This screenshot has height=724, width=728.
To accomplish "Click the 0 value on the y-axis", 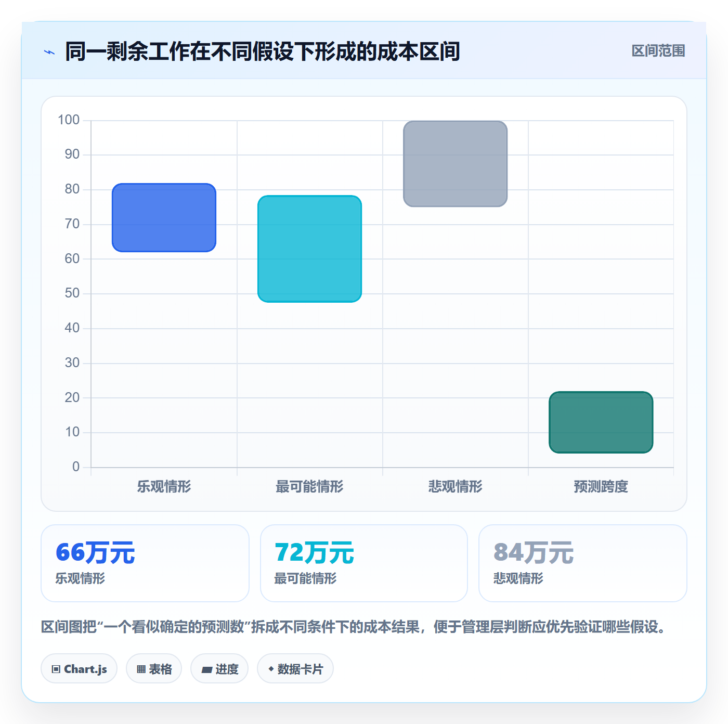I will click(76, 467).
